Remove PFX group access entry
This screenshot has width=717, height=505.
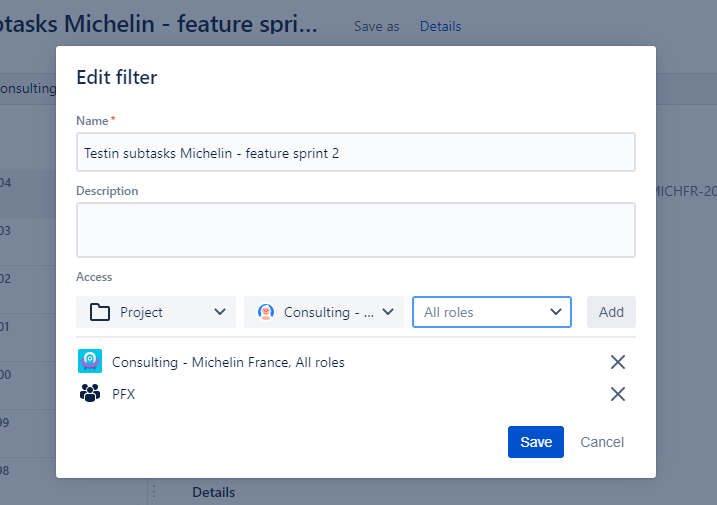617,394
